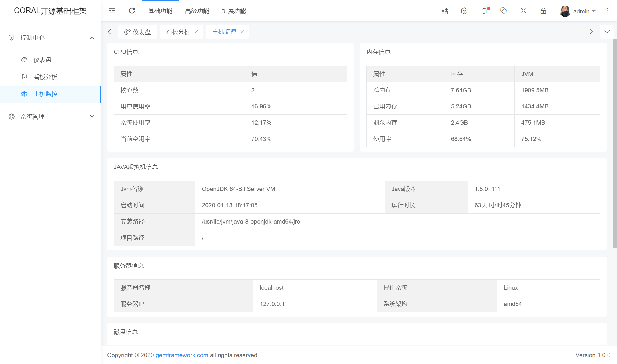
Task: Click the CORAL开源基础框架 logo title
Action: point(50,11)
